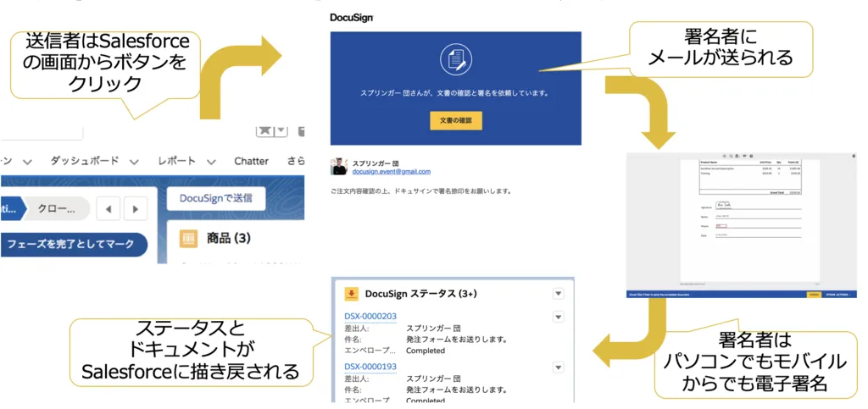
Task: Click the yellow FINISH button in the signing bar
Action: [x=813, y=295]
